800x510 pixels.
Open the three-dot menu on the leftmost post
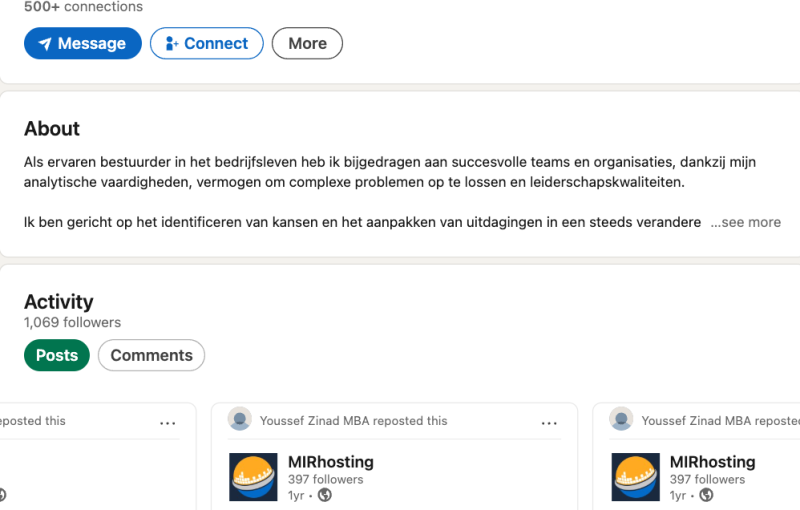pos(167,423)
